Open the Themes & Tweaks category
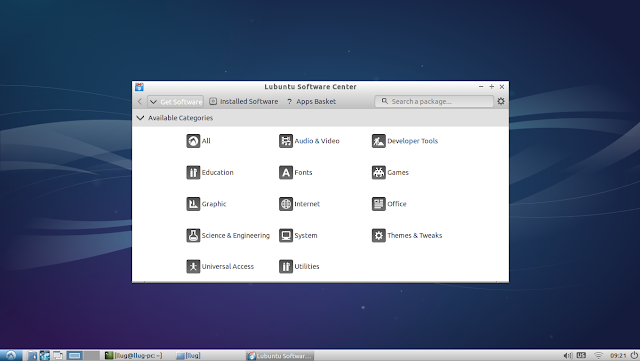The image size is (640, 361). [x=407, y=235]
